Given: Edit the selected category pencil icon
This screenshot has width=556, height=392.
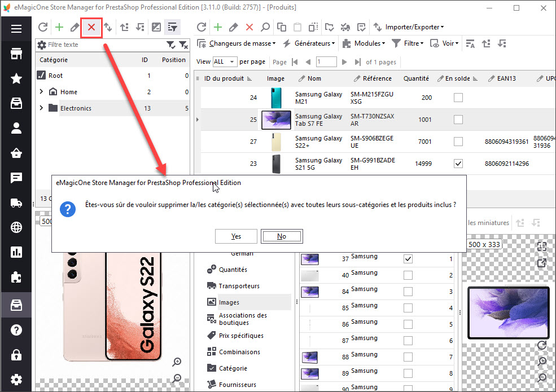Looking at the screenshot, I should pos(75,27).
